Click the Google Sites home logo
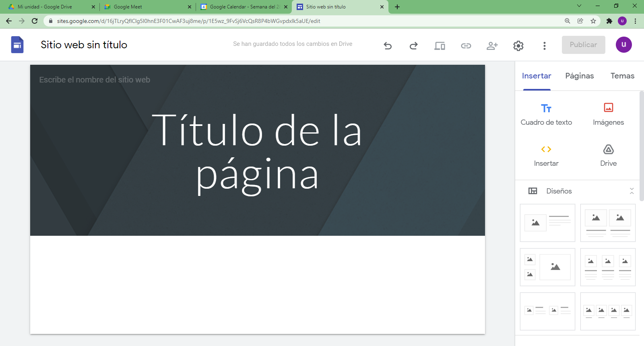Screen dimensions: 644x346 click(17, 45)
